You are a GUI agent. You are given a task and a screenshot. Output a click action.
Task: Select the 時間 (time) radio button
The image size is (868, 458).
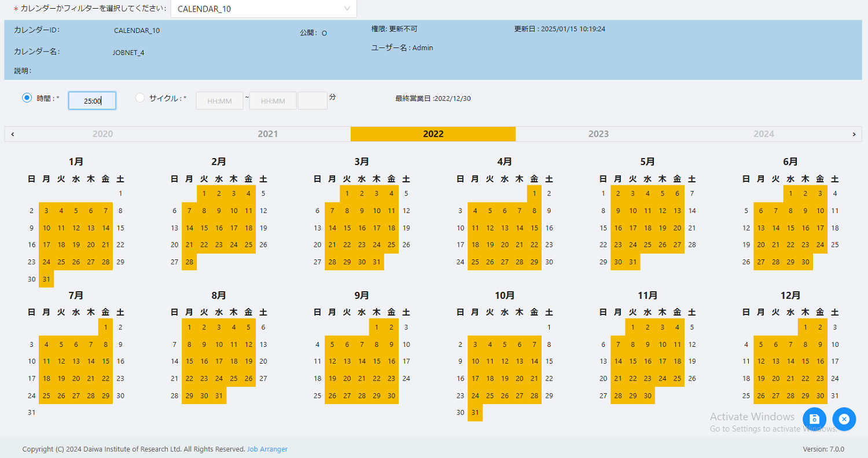point(27,97)
